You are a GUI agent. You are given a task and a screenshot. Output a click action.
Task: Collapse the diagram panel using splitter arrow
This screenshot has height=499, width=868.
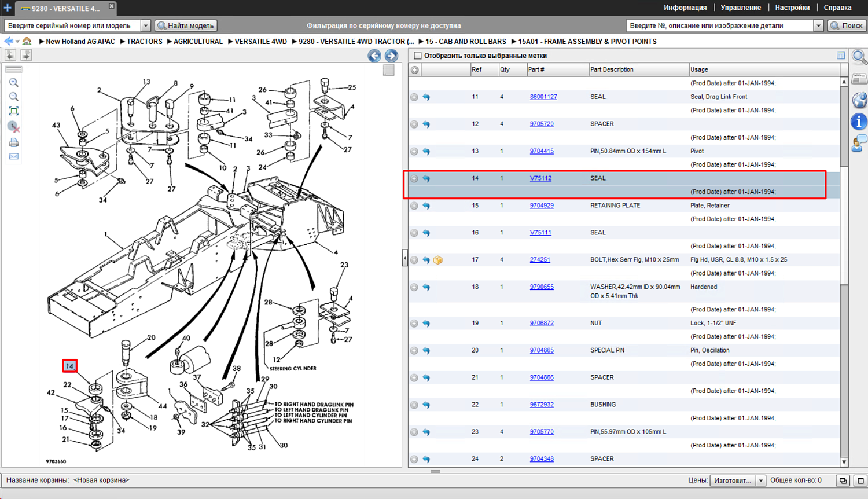pos(405,258)
